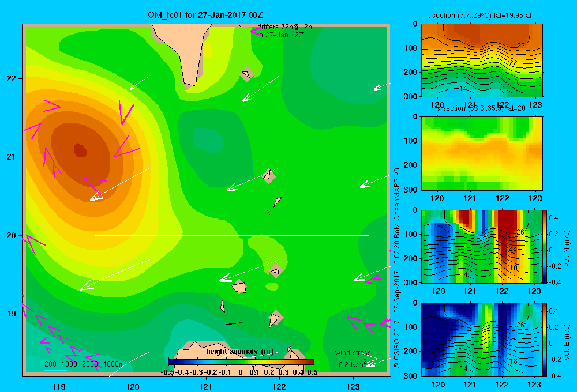Click the wind stress reference arrow in legend
This screenshot has width=577, height=392.
(x=355, y=359)
